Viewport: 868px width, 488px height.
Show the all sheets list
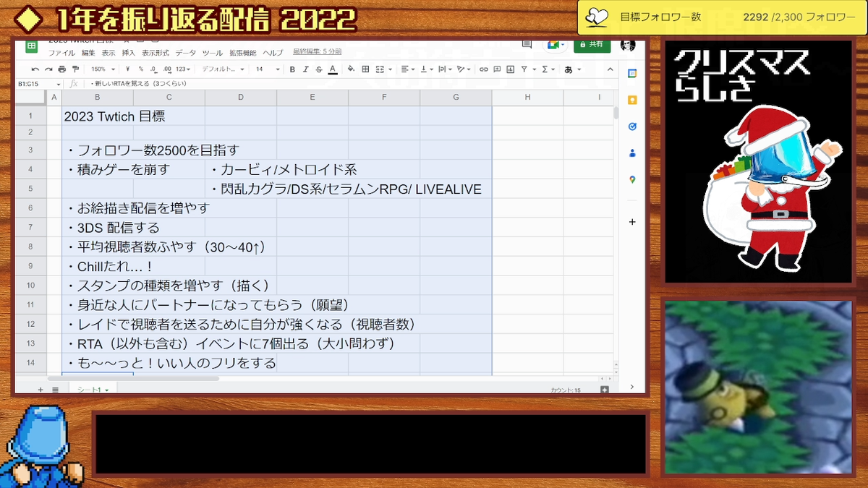55,389
